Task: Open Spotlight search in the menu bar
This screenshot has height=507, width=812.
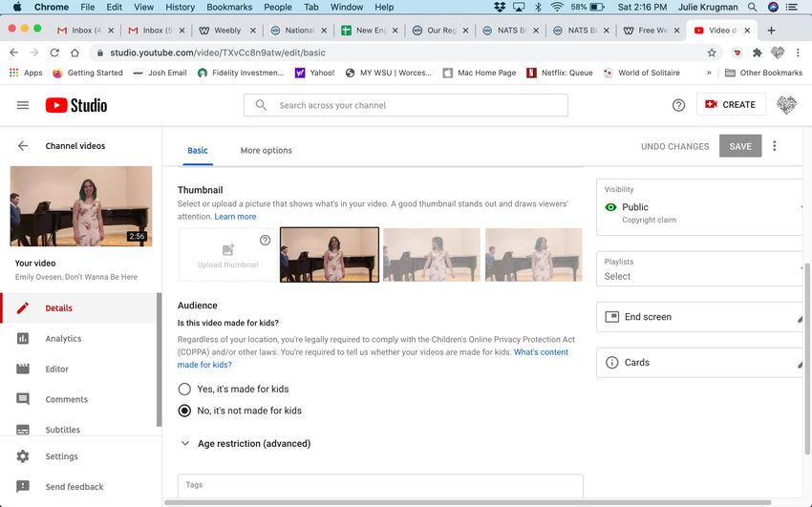Action: (x=753, y=7)
